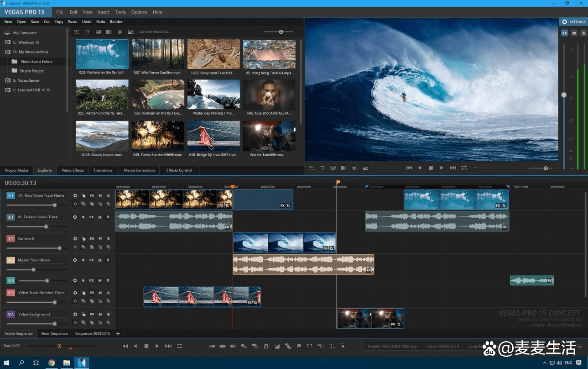Click the preview Stop playback button
588x369 pixels.
coord(431,168)
